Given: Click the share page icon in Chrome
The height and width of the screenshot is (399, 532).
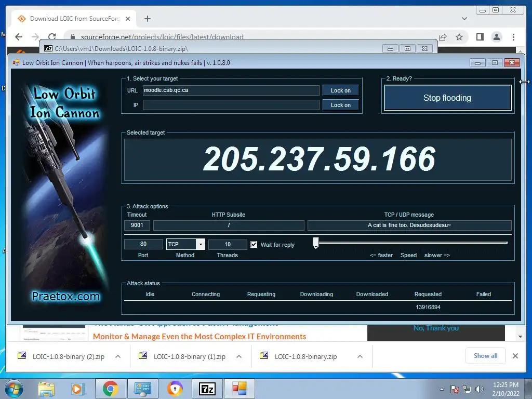Looking at the screenshot, I should 443,37.
